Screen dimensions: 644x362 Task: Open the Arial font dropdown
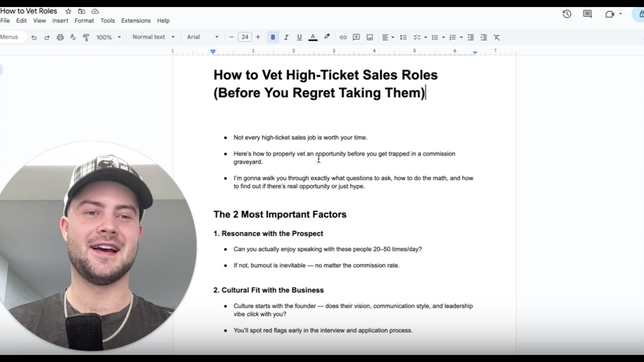click(203, 37)
